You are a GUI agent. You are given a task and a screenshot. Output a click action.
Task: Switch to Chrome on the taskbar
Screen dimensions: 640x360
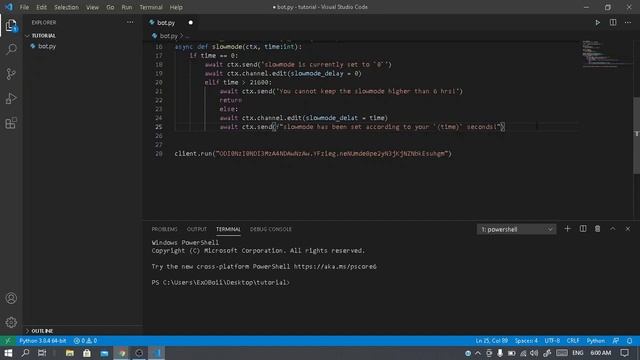click(x=122, y=353)
